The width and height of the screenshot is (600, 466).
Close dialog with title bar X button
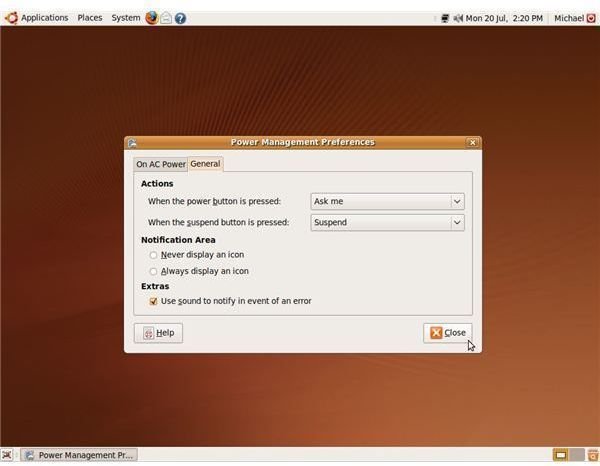click(x=473, y=143)
